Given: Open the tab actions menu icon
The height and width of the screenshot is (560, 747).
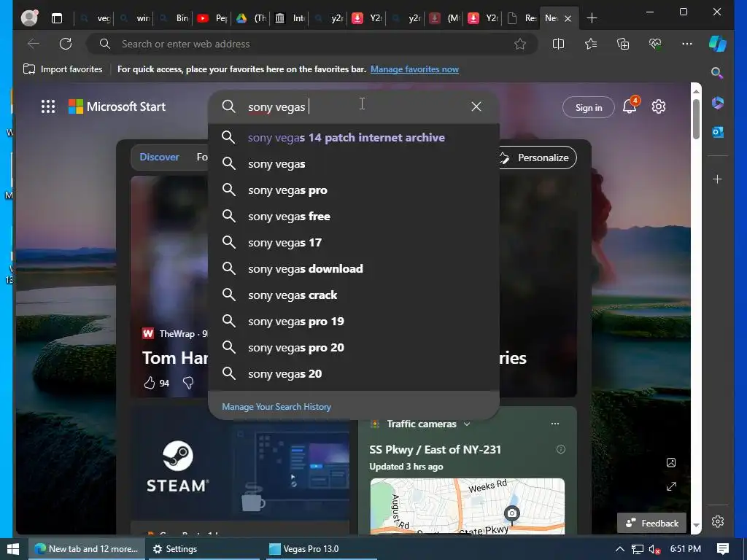Looking at the screenshot, I should click(x=57, y=18).
